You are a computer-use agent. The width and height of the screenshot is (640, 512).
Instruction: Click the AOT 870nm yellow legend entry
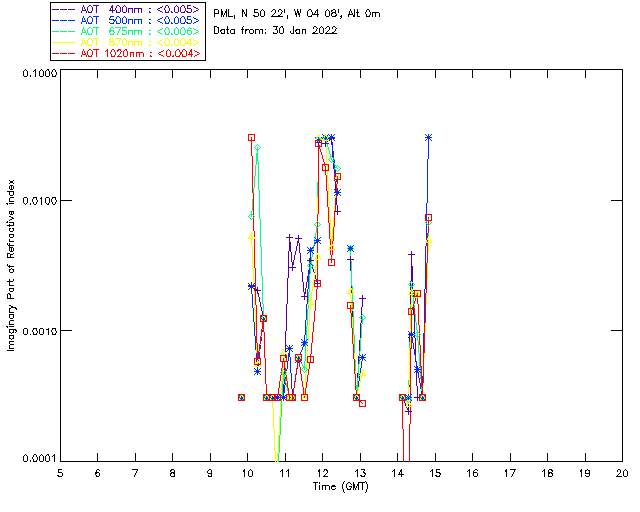pos(127,42)
